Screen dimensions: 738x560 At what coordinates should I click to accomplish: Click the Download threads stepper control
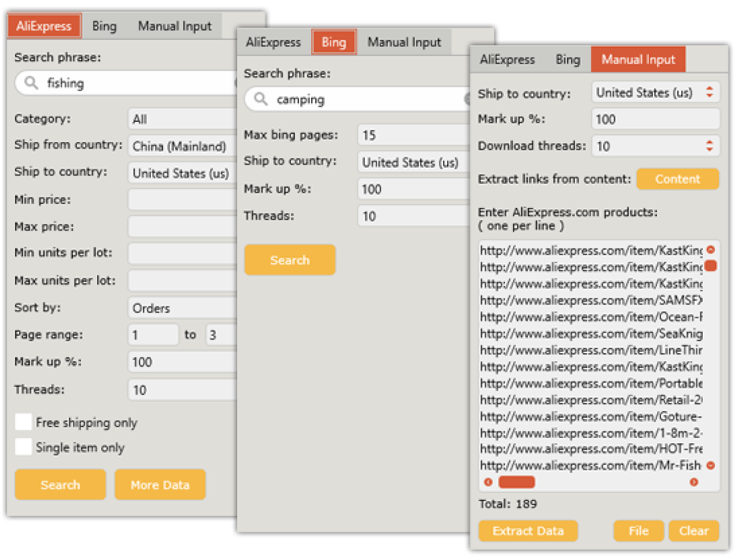(711, 146)
